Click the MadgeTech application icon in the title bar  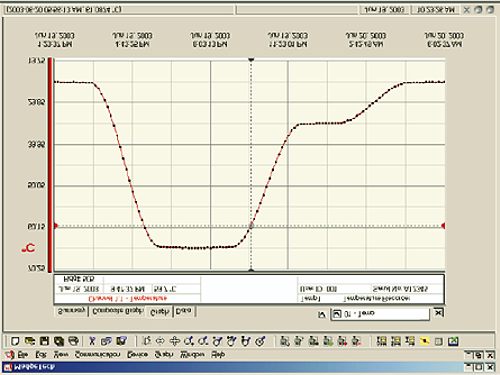[x=8, y=367]
